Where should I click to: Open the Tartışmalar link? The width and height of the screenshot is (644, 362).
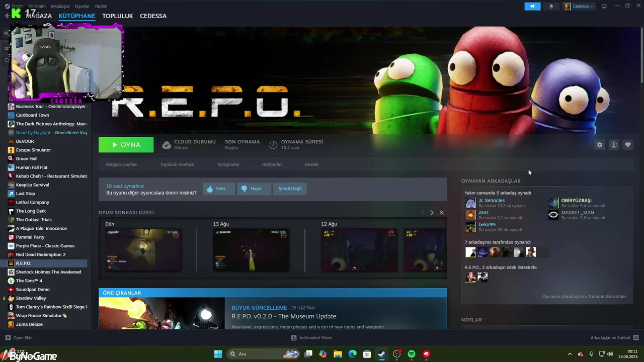(x=228, y=164)
